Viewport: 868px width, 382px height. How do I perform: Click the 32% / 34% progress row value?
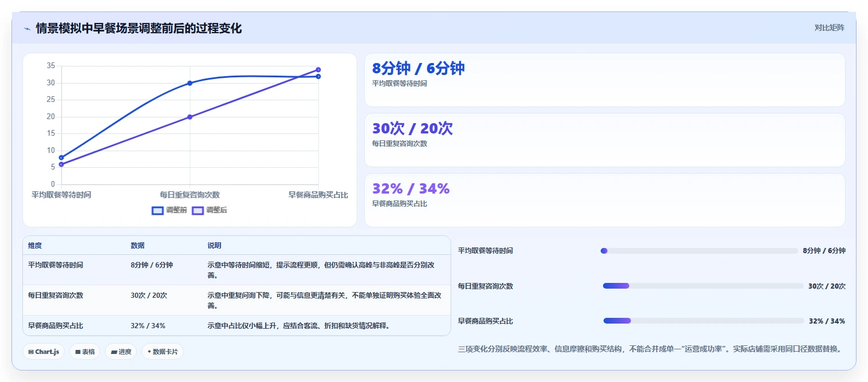click(x=827, y=321)
